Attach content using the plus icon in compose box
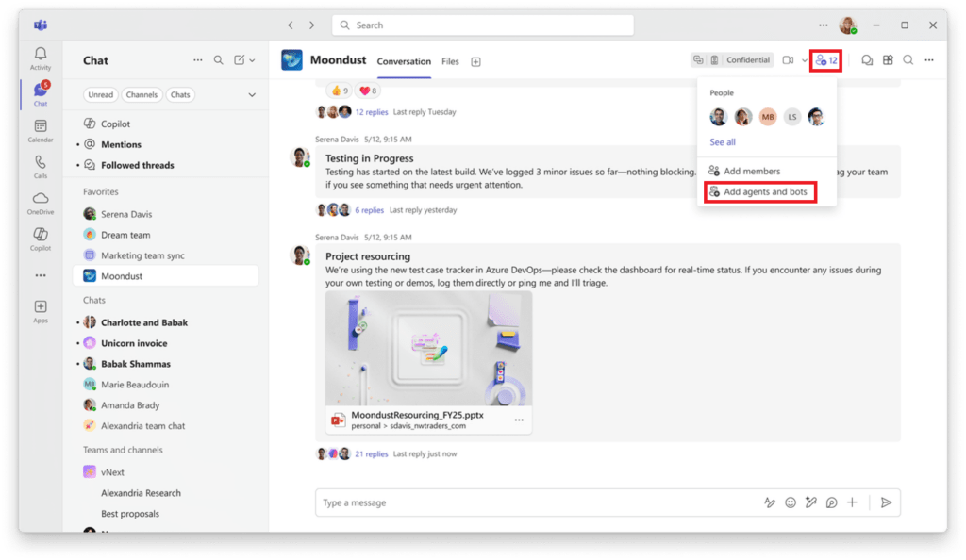Viewport: 966px width, 560px height. 852,502
